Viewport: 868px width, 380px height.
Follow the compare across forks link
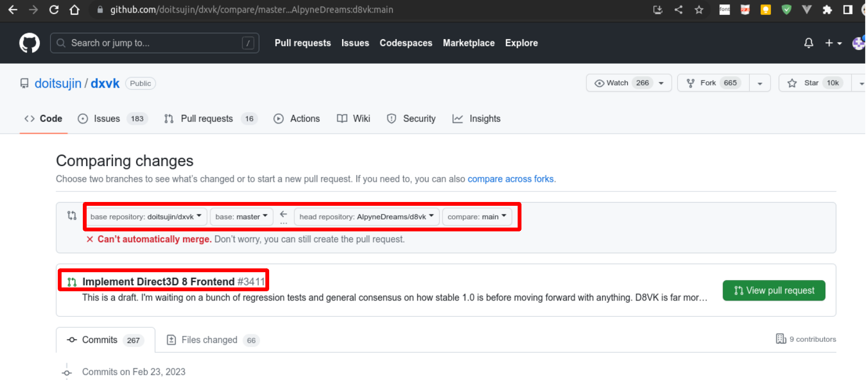tap(511, 179)
